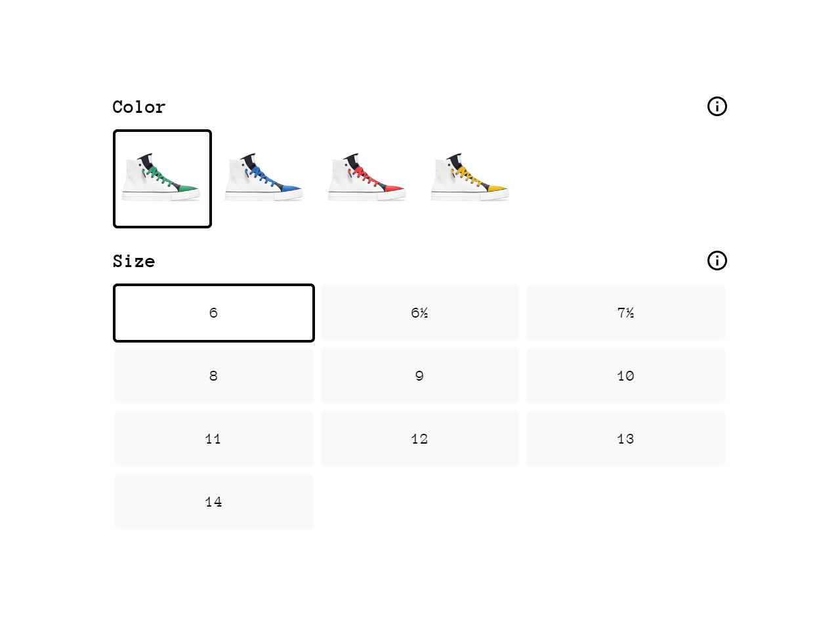Pick size 11 option
This screenshot has width=840, height=630.
[x=214, y=439]
